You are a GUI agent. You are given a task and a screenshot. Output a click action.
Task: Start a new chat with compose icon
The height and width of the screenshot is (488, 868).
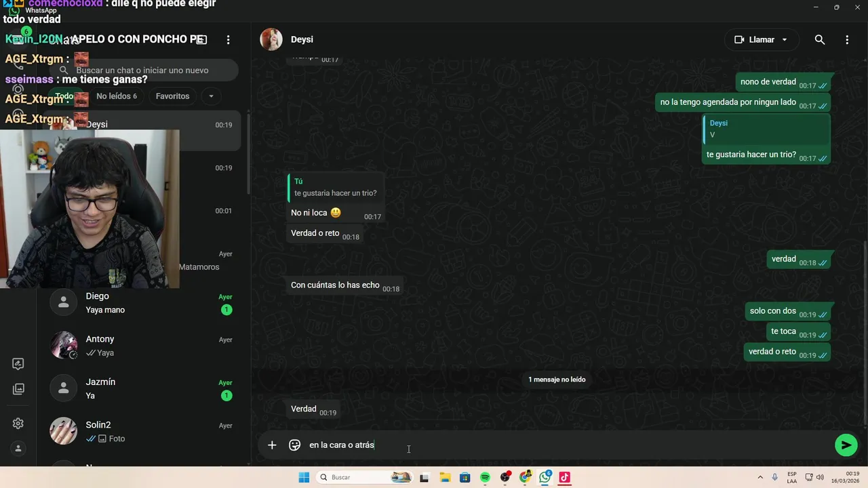pyautogui.click(x=201, y=40)
